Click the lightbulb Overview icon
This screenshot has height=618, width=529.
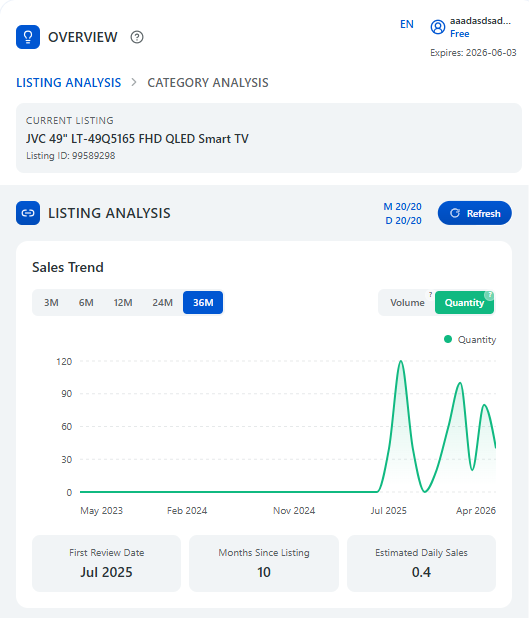pos(28,37)
